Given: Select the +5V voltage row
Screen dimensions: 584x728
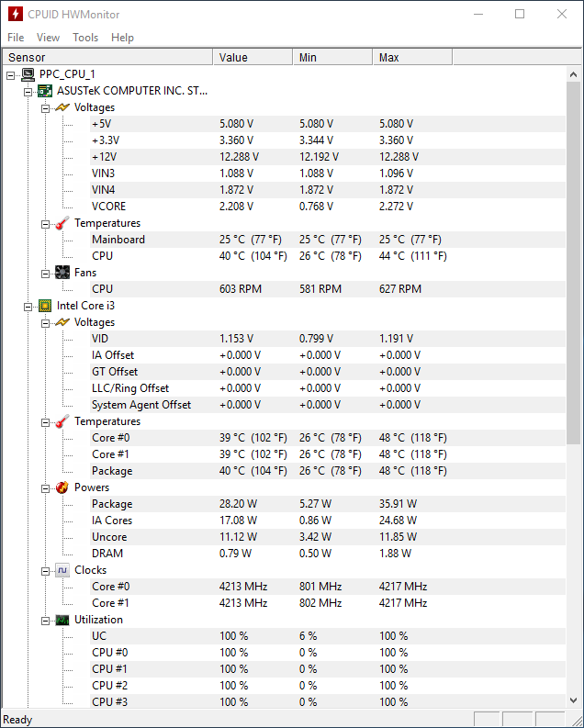Looking at the screenshot, I should pos(328,124).
